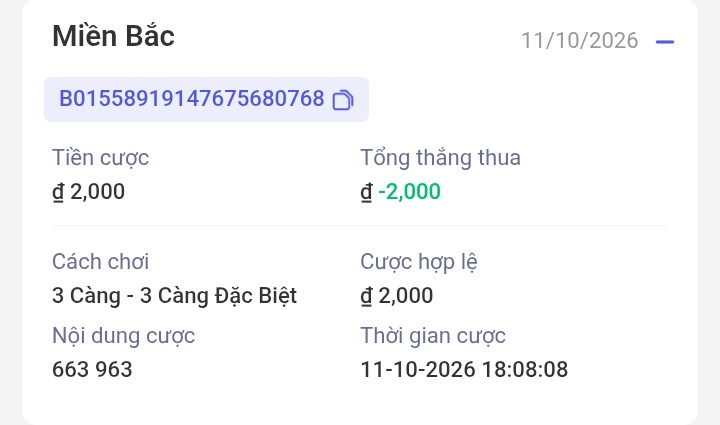Copy the bet ID with copy icon
This screenshot has width=720, height=425.
pos(343,100)
